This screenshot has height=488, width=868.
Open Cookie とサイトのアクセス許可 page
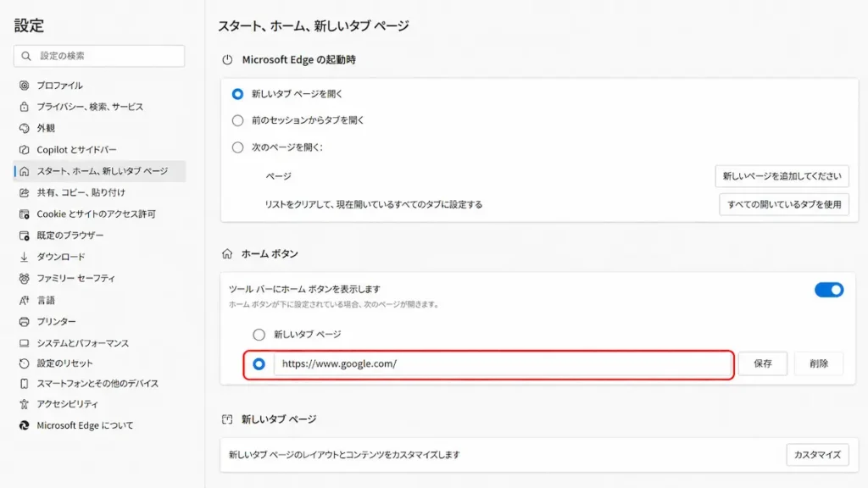click(97, 214)
